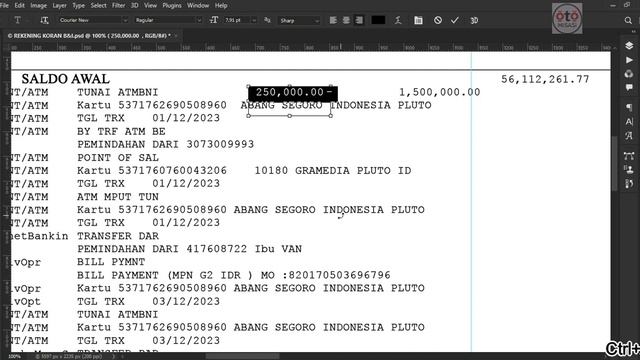640x360 pixels.
Task: Open the Layers panel icon
Action: point(629,45)
